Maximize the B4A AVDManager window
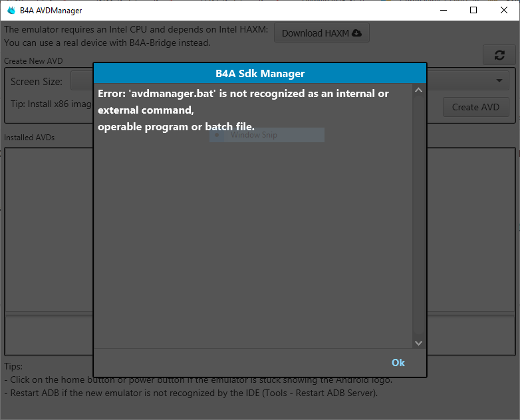The image size is (520, 420). [473, 10]
